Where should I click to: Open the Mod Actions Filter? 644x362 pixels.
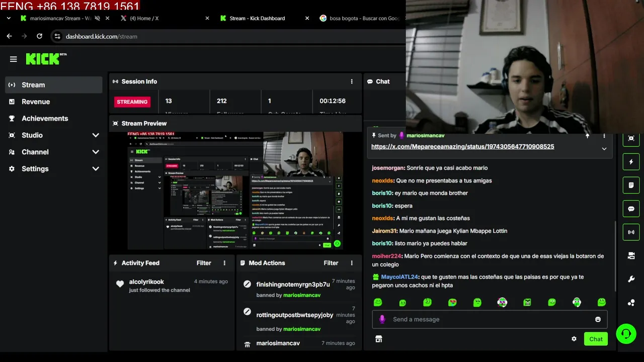tap(331, 263)
